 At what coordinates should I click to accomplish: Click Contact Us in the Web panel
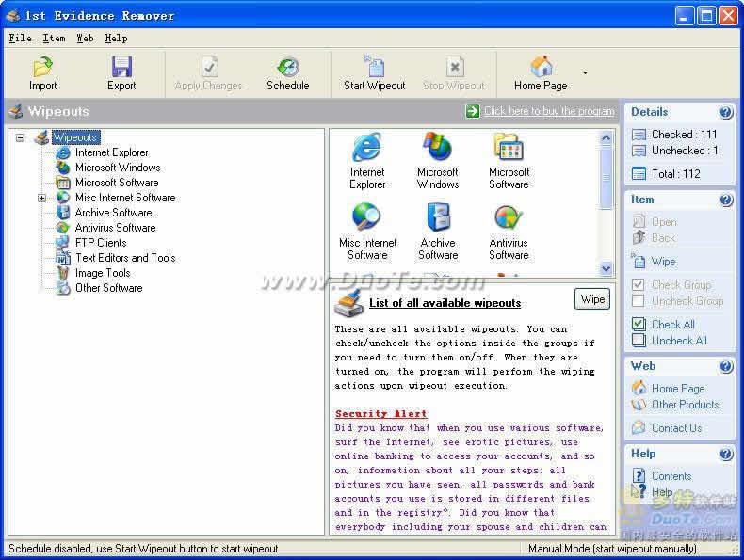point(676,428)
